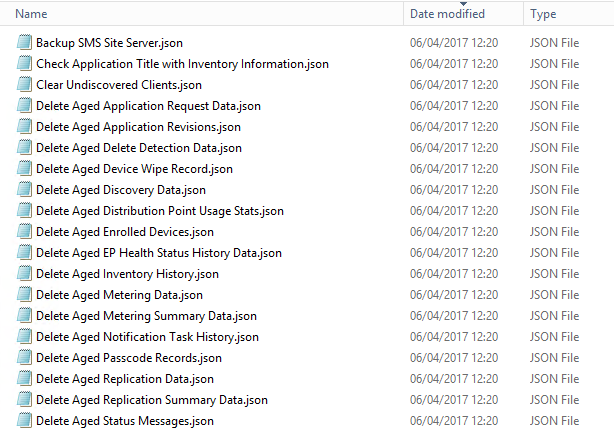The image size is (614, 431).
Task: Select Delete Aged Metering Summary Data.json
Action: 146,316
